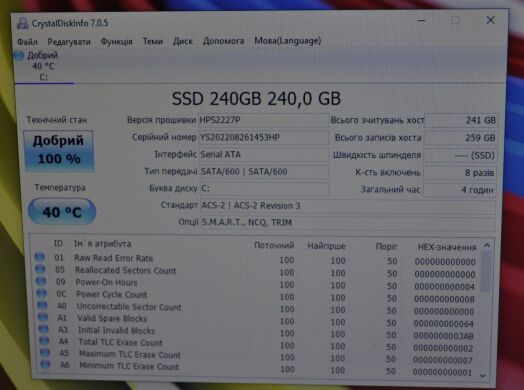
Task: Click the Serial ATA interface field
Action: pos(264,155)
